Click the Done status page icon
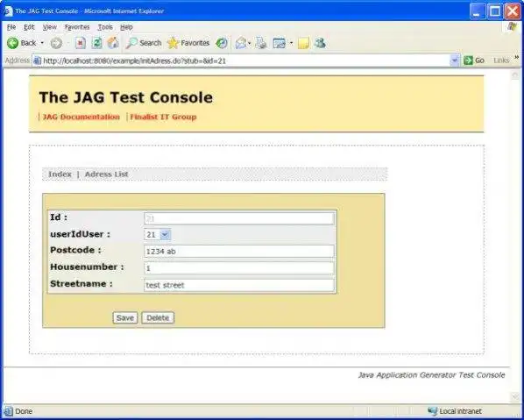Viewport: 524px width, 420px height. point(9,411)
